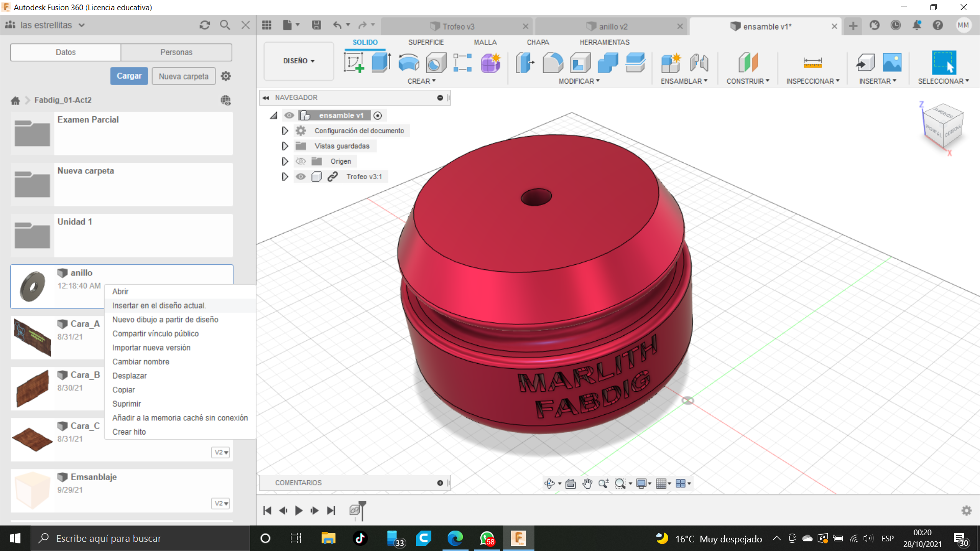Viewport: 980px width, 551px height.
Task: Open the Measure tool under Inspeccionar
Action: [x=812, y=63]
